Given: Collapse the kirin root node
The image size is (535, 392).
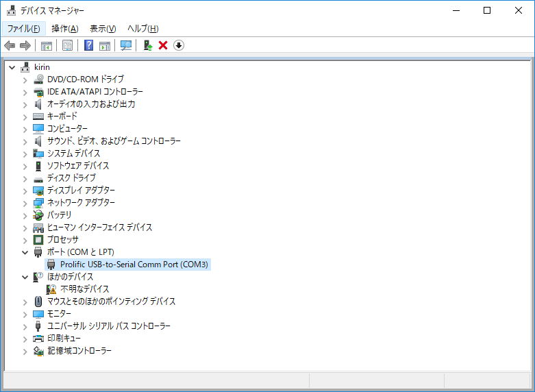Looking at the screenshot, I should [12, 67].
